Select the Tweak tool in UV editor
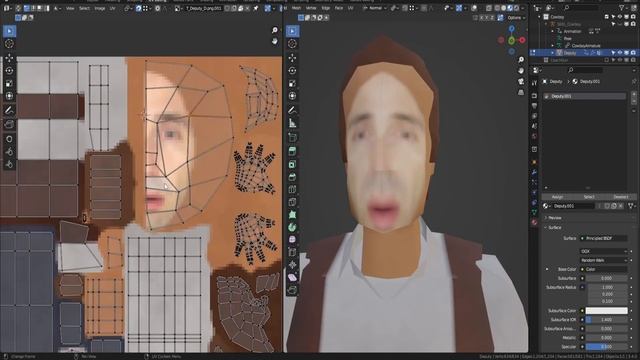The image size is (640, 360). (x=9, y=31)
